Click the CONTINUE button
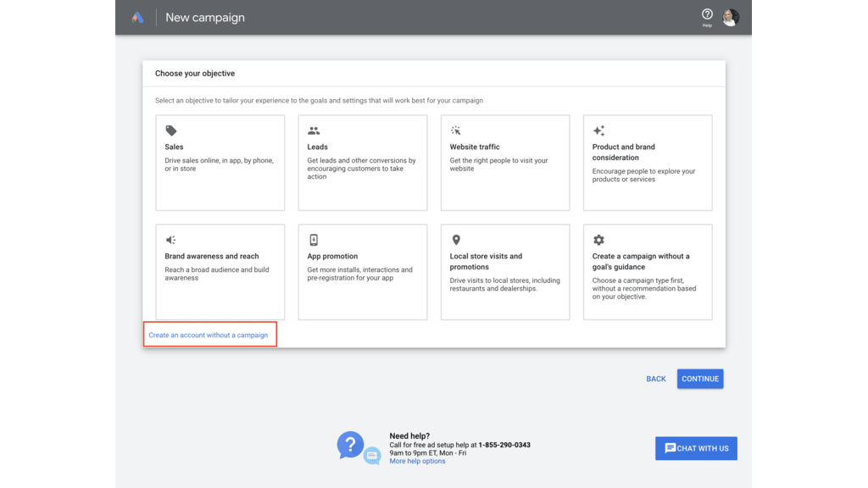The width and height of the screenshot is (868, 488). click(x=700, y=379)
